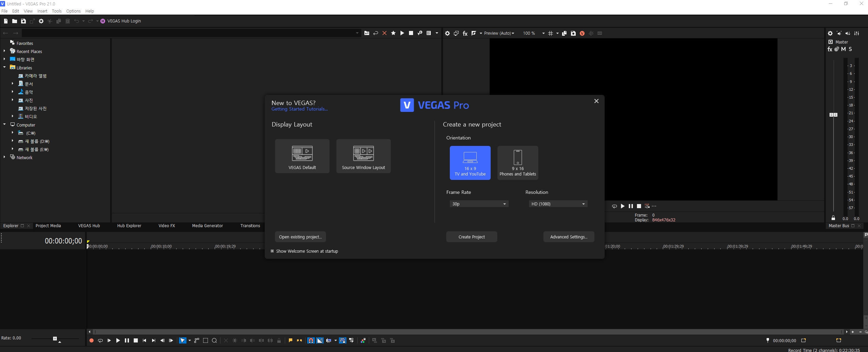The width and height of the screenshot is (868, 352).
Task: Adjust the playback Rate slider
Action: 55,338
